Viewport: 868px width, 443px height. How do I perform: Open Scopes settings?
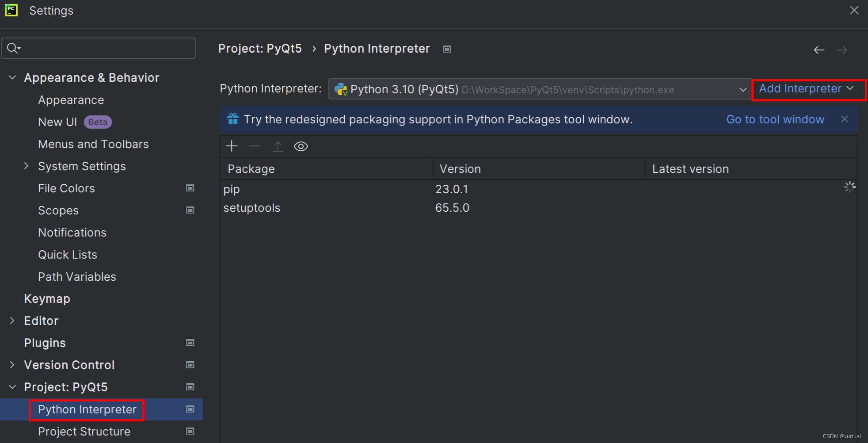[x=58, y=210]
